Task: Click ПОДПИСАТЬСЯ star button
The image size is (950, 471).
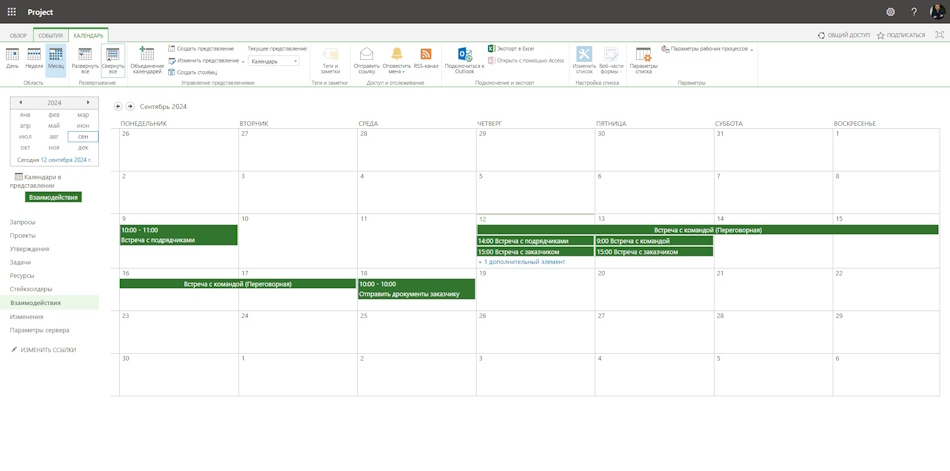Action: click(x=901, y=35)
